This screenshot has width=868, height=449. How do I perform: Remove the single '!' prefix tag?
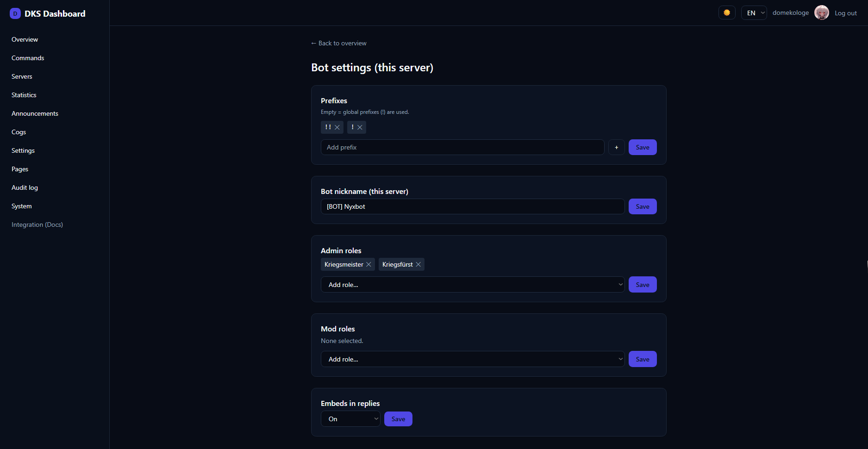pyautogui.click(x=360, y=127)
